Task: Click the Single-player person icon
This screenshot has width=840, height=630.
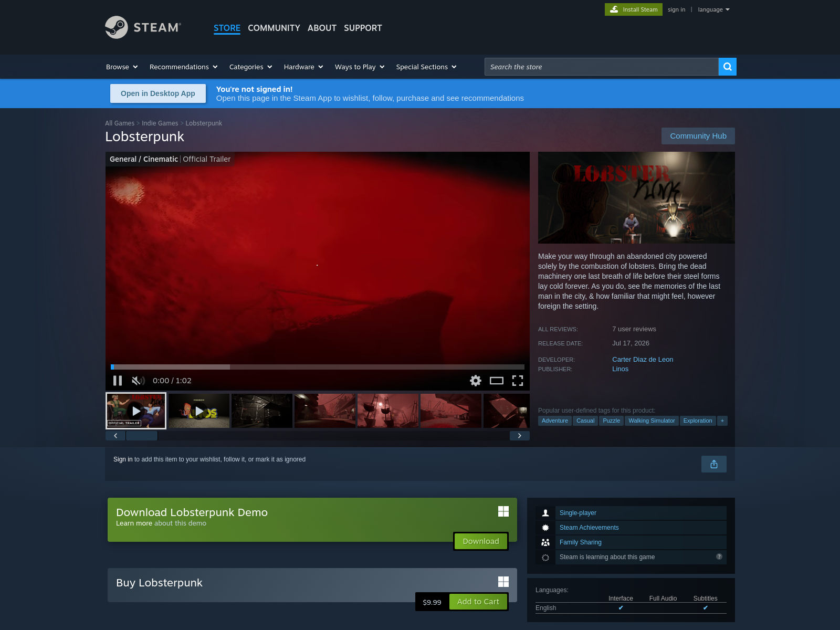Action: [545, 513]
